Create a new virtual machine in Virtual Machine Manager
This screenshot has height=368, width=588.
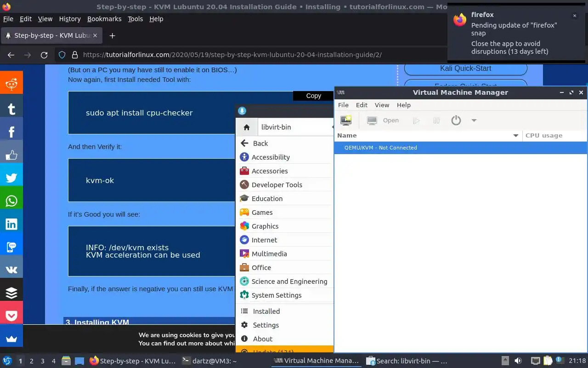point(345,121)
